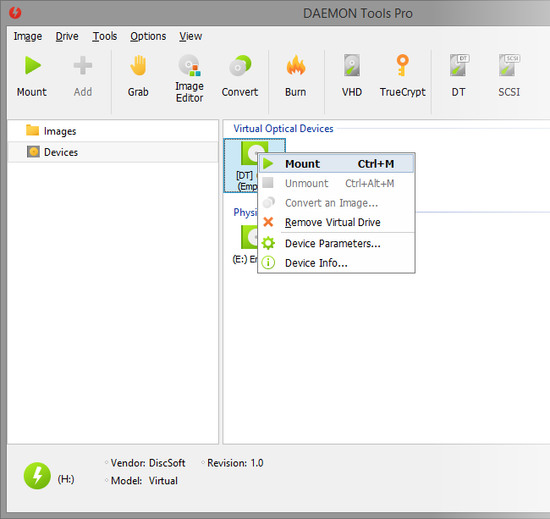The image size is (550, 519).
Task: Click the VHD drive icon
Action: [352, 65]
